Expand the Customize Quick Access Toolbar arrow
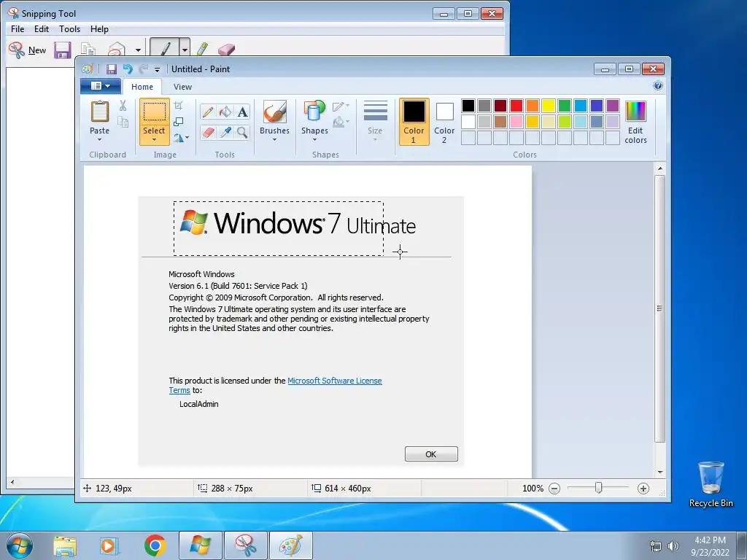 (x=158, y=69)
